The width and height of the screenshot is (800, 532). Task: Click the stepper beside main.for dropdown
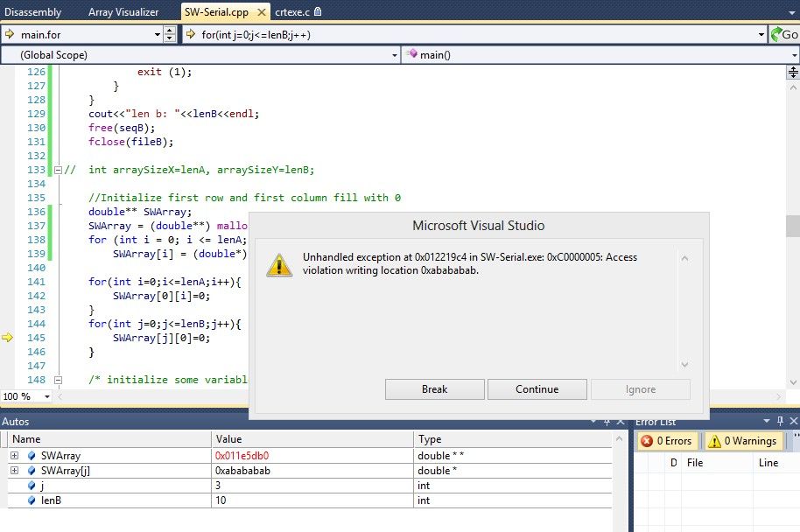click(x=170, y=35)
